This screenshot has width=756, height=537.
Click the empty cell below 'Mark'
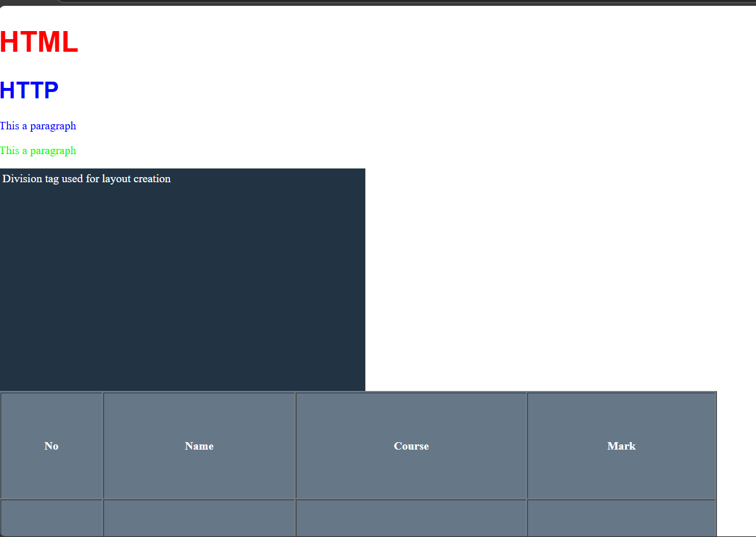[621, 518]
